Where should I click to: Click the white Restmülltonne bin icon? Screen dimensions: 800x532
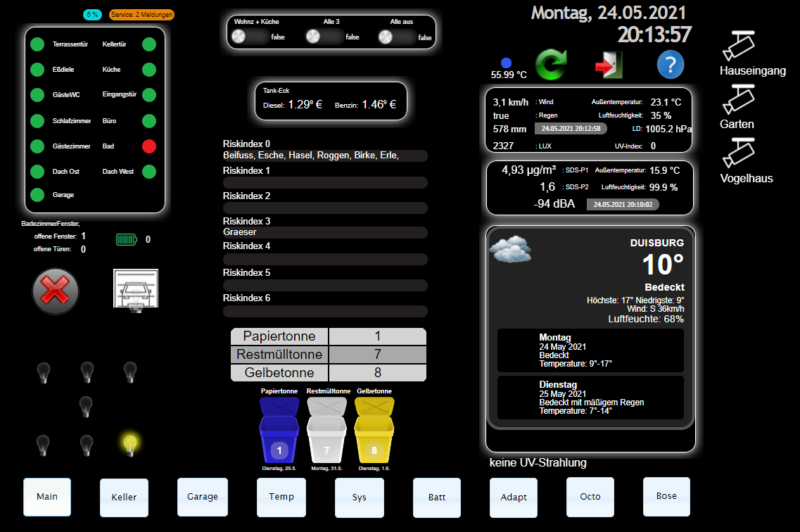pos(326,429)
